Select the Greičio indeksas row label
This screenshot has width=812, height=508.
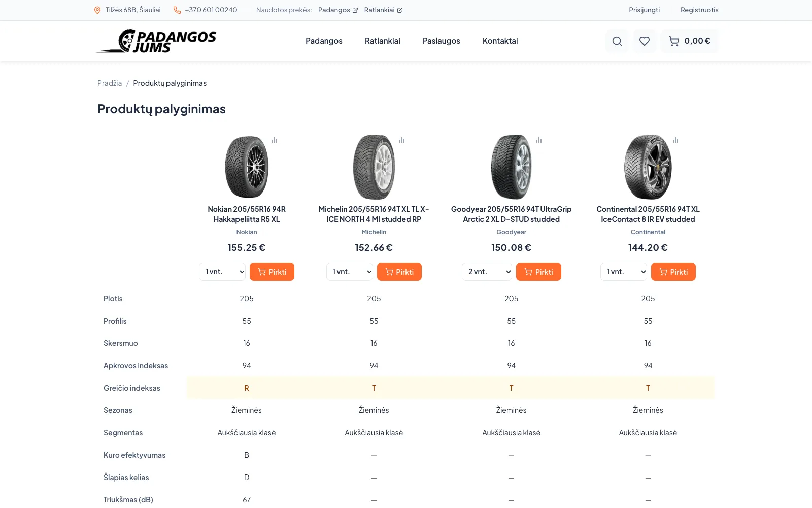coord(132,388)
